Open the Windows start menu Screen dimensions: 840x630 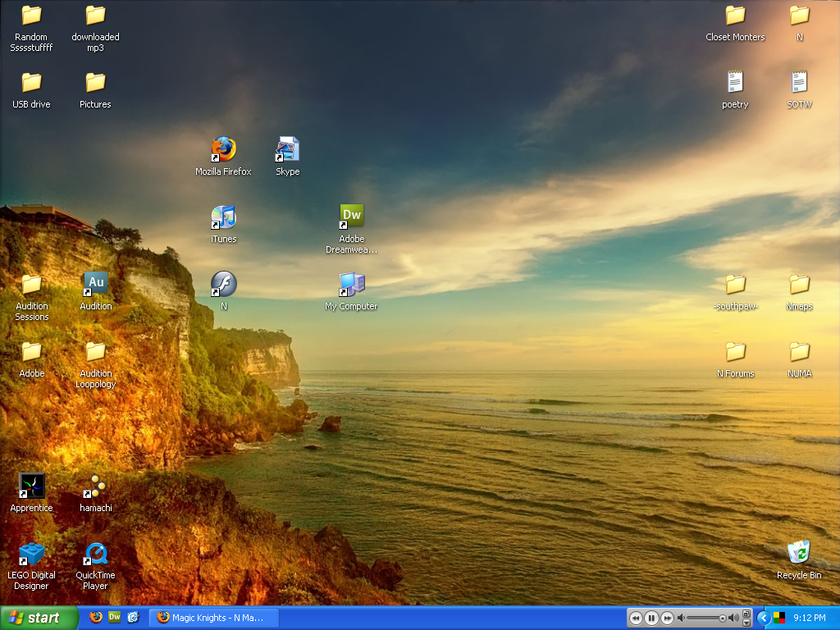[x=39, y=618]
